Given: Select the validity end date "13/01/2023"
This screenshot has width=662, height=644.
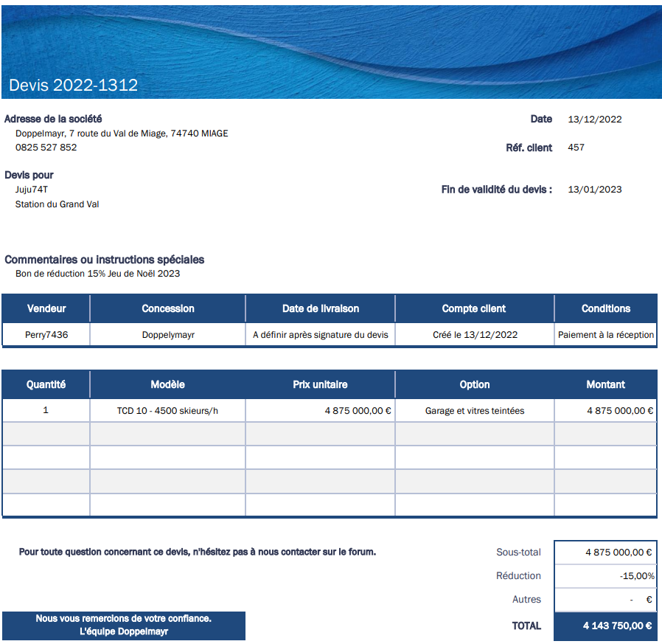Looking at the screenshot, I should click(x=594, y=190).
